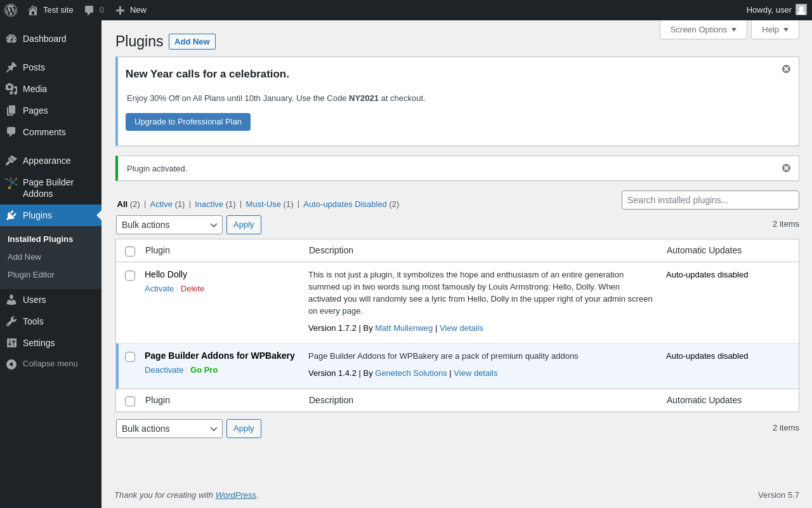
Task: Tick the select-all checkbox in table footer
Action: (x=130, y=401)
